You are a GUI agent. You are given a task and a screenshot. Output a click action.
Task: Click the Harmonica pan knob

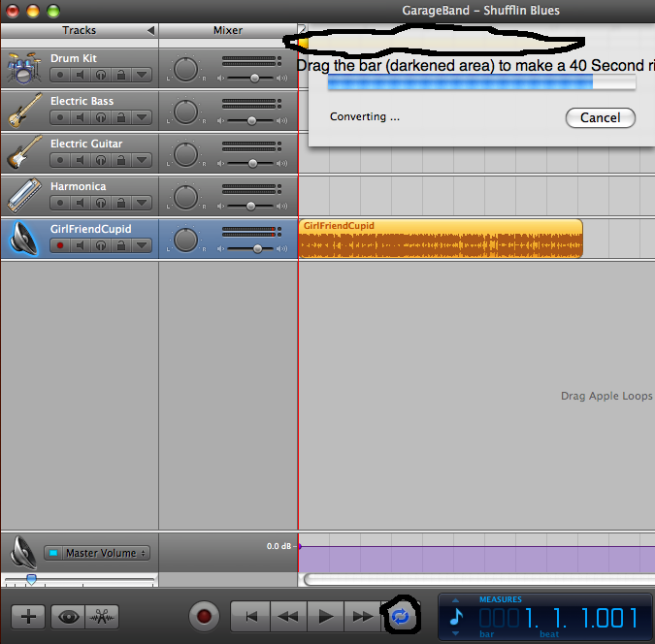coord(185,197)
